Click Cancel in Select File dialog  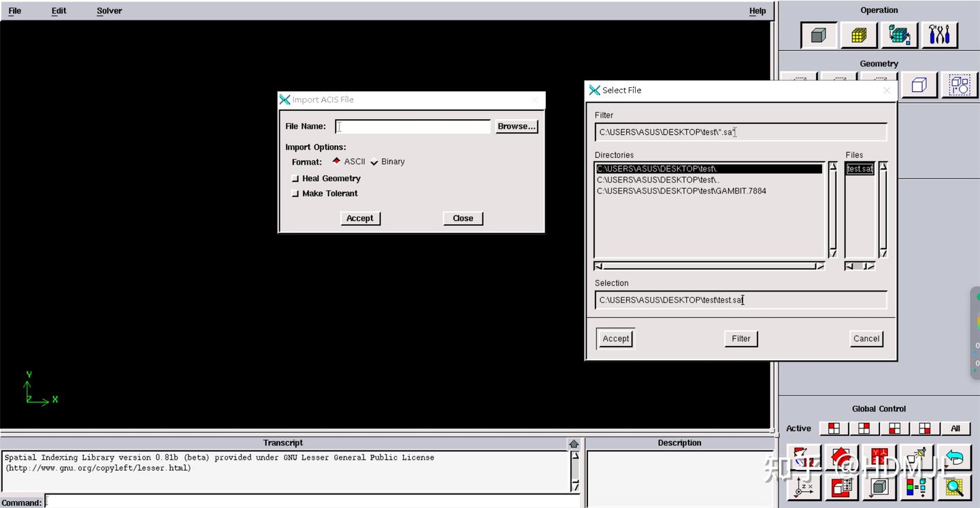[866, 338]
